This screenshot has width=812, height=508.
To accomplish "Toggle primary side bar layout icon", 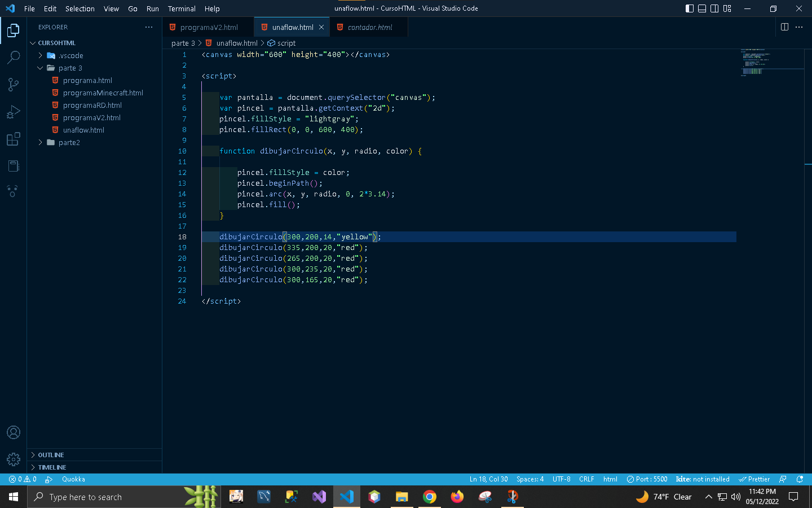I will (690, 8).
